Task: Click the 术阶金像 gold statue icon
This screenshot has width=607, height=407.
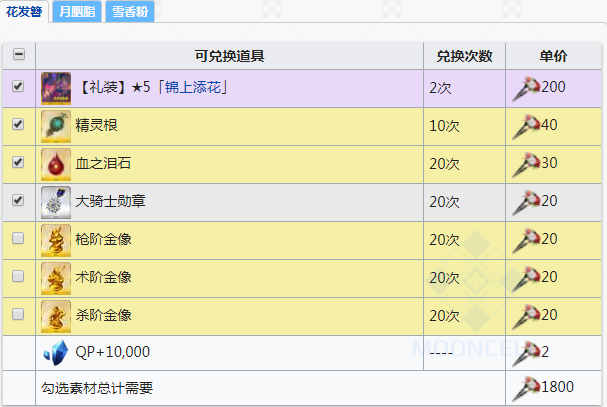Action: click(x=56, y=278)
